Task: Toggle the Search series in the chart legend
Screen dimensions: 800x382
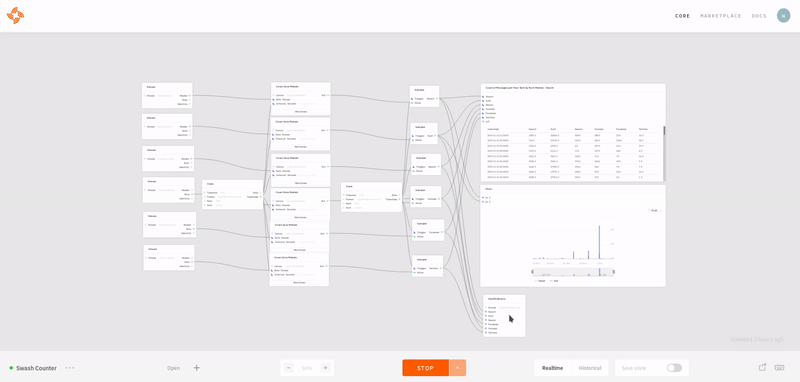Action: 540,281
